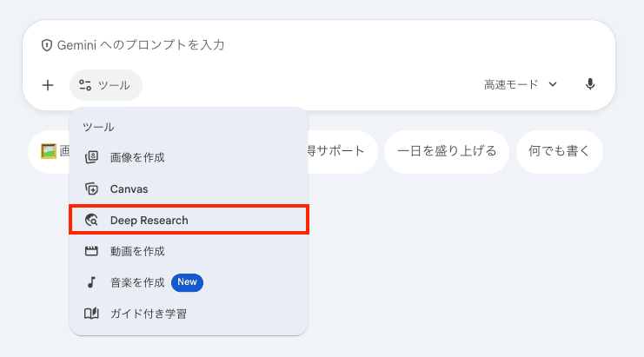Click the shield icon in prompt box

tap(47, 45)
